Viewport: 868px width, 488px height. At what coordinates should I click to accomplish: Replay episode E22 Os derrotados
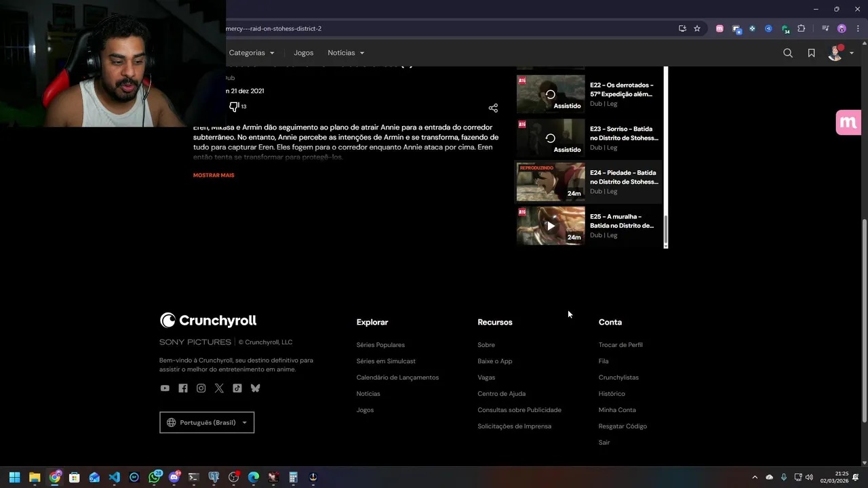tap(551, 94)
